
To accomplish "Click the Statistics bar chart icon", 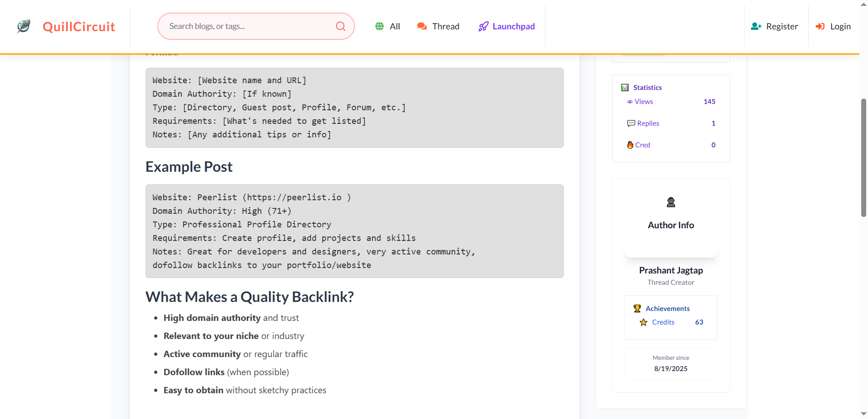I will point(625,87).
